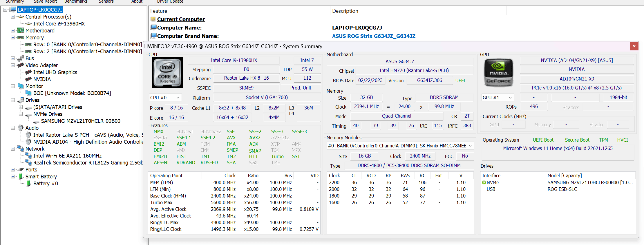Click the Memory module icon in tree

click(21, 37)
